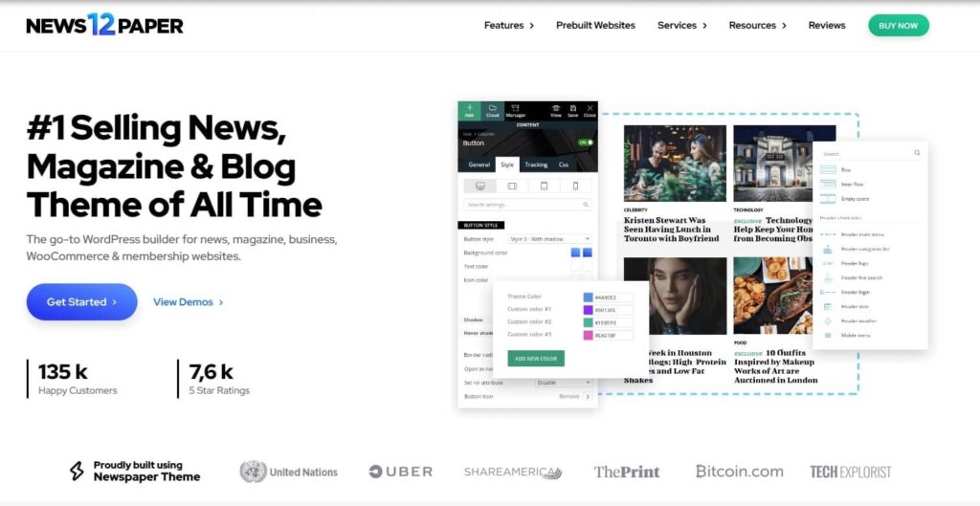Click the Header categories list icon
This screenshot has width=980, height=506.
click(x=828, y=250)
